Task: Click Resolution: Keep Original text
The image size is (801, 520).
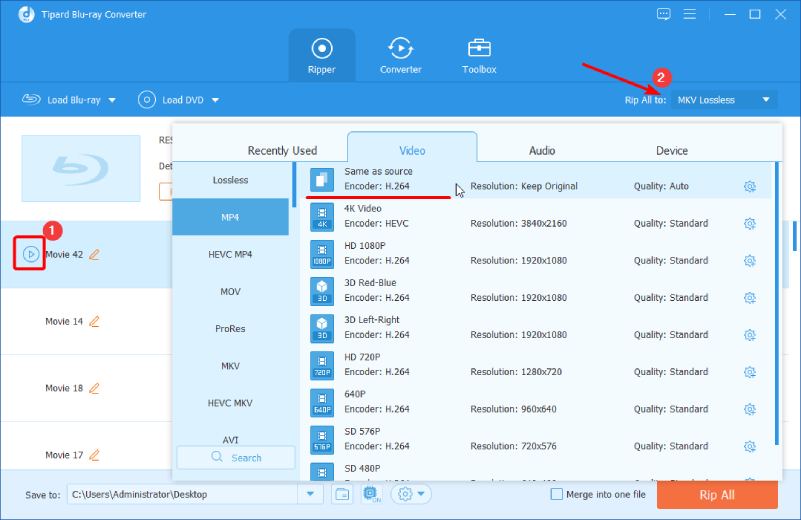Action: pyautogui.click(x=524, y=186)
